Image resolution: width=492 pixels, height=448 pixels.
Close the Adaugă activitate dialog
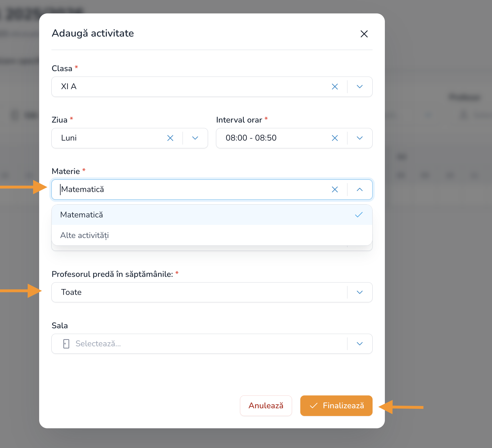pyautogui.click(x=364, y=34)
